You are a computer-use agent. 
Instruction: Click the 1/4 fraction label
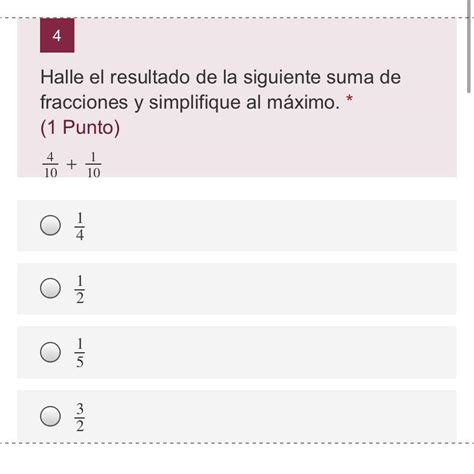coord(80,226)
